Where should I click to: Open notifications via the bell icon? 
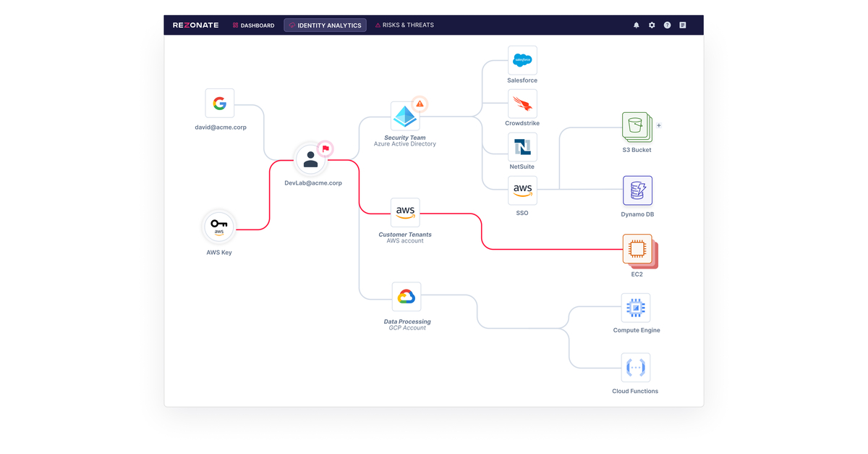636,25
